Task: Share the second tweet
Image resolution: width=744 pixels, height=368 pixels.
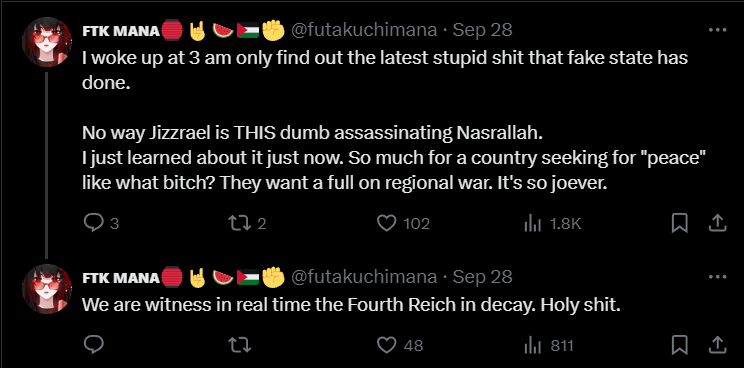Action: pyautogui.click(x=717, y=345)
